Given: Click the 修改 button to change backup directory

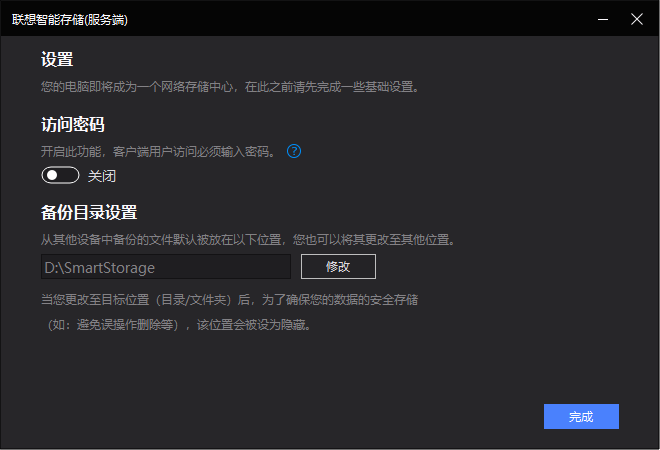Looking at the screenshot, I should click(338, 266).
